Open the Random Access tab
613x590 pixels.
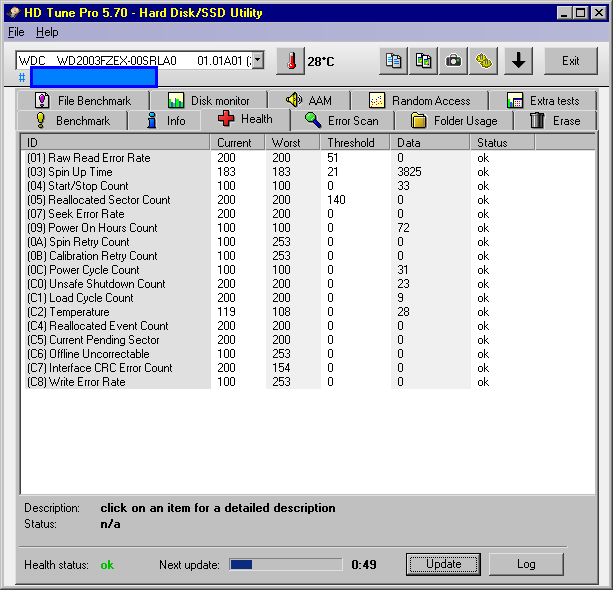[x=420, y=100]
